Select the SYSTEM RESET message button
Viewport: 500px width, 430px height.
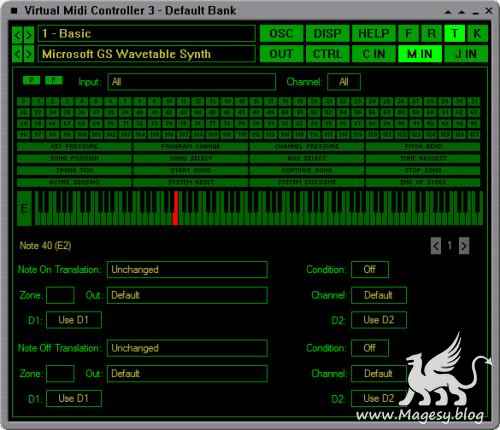[190, 182]
